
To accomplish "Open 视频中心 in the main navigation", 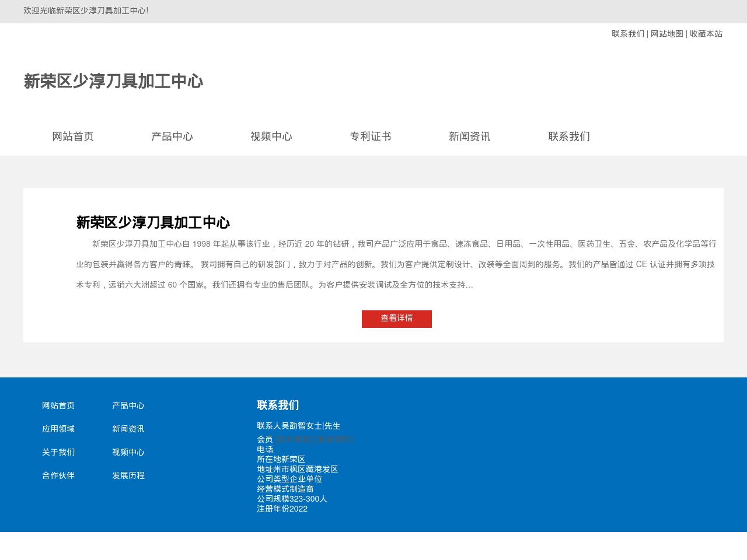I will point(271,136).
